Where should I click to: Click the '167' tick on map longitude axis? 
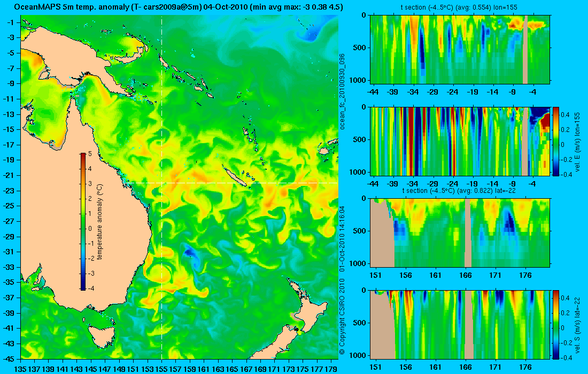click(246, 369)
